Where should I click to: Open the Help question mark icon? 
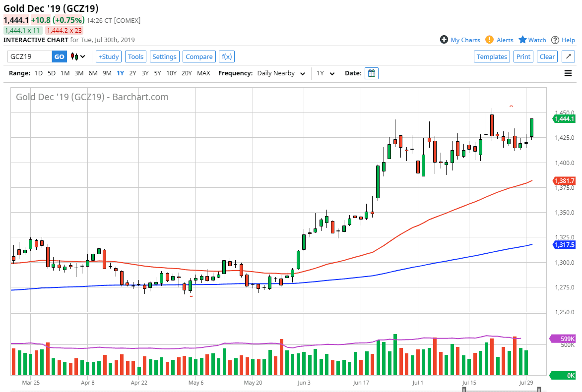pos(555,40)
